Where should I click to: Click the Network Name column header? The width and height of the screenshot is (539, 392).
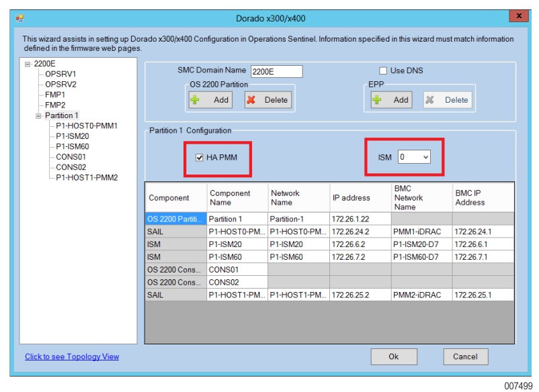(x=298, y=198)
